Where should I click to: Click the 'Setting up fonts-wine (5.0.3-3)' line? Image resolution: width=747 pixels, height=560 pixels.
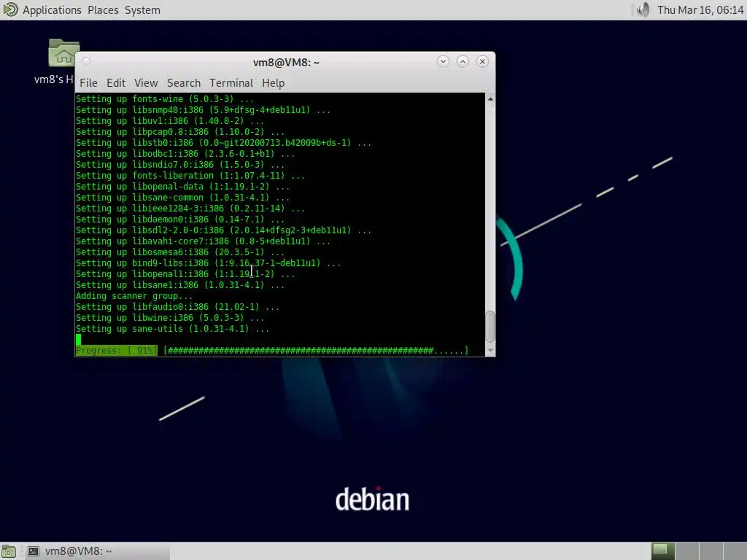click(x=165, y=99)
